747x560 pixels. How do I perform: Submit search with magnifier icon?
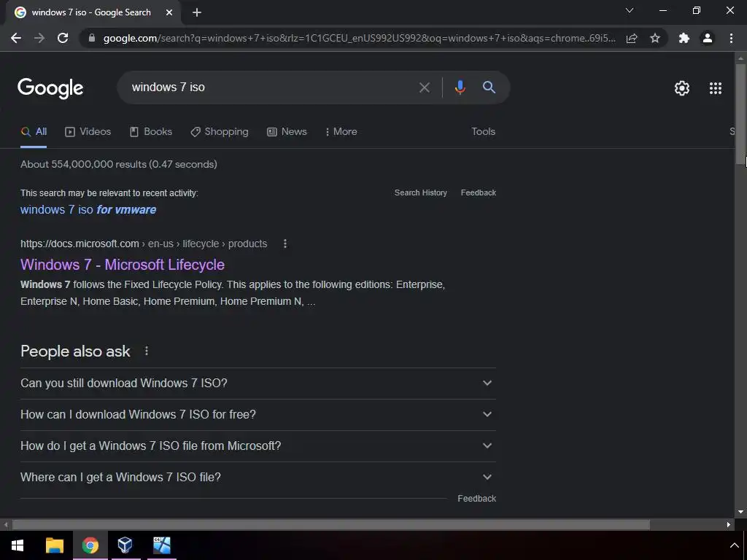click(489, 87)
